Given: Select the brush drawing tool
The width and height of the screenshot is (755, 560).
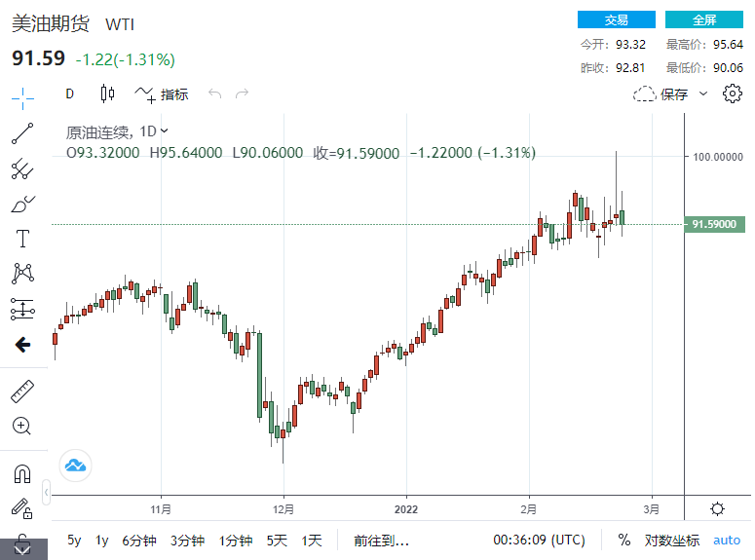Looking at the screenshot, I should [21, 205].
